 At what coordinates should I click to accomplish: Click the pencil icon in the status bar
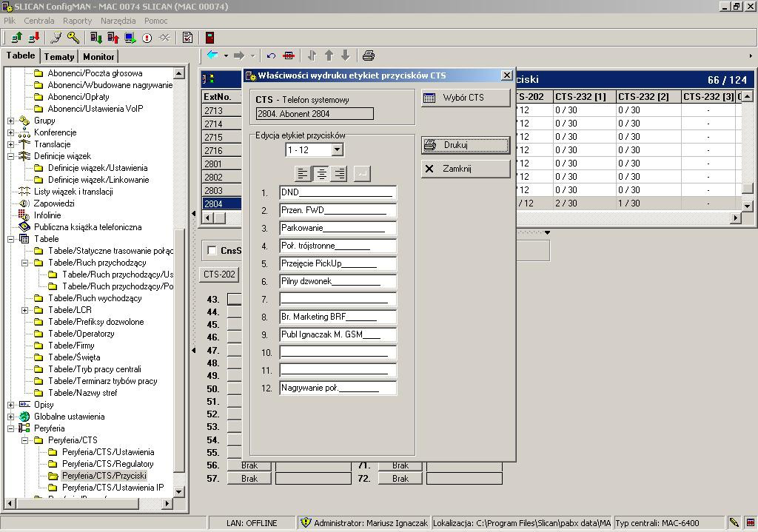point(734,522)
